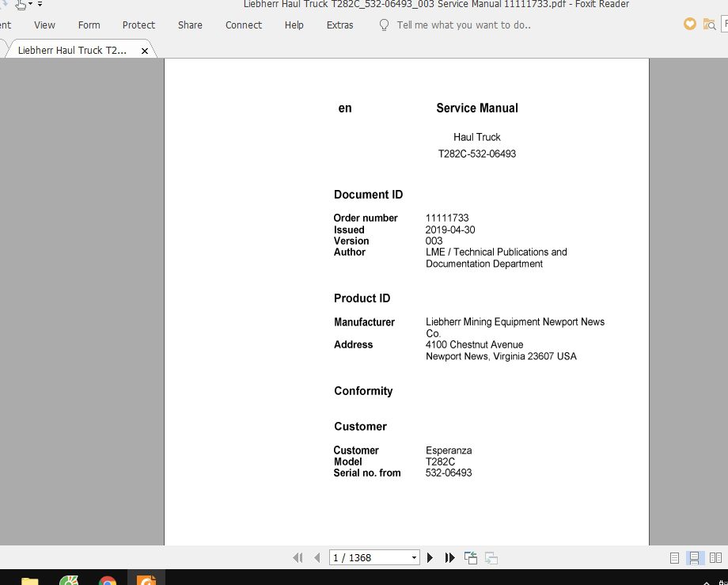Enable single page view mode

(674, 557)
